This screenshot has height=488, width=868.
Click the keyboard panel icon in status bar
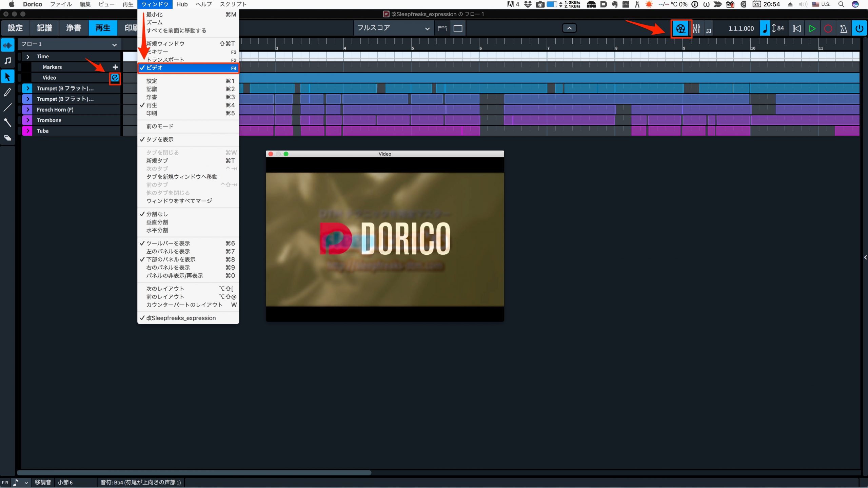(x=5, y=482)
